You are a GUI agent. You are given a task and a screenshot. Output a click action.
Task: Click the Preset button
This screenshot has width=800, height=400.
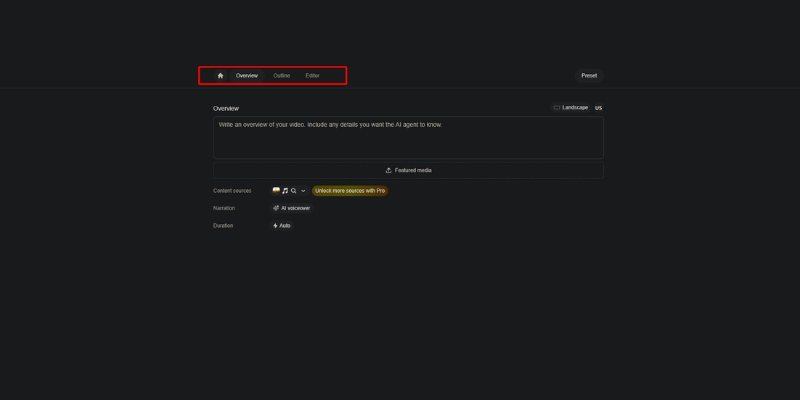(589, 76)
